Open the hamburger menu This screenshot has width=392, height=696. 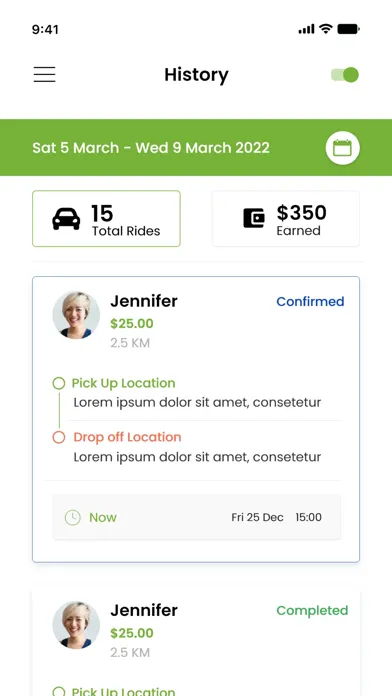click(44, 75)
